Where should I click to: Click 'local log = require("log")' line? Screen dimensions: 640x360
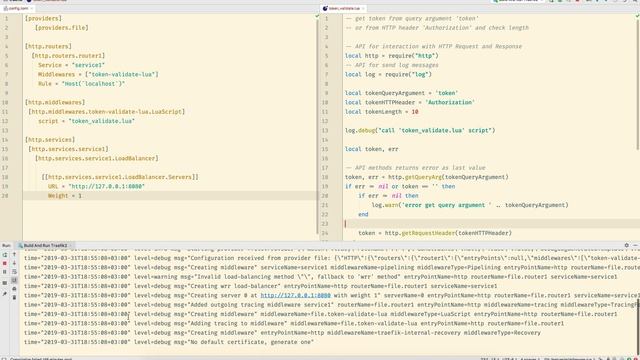click(x=388, y=74)
